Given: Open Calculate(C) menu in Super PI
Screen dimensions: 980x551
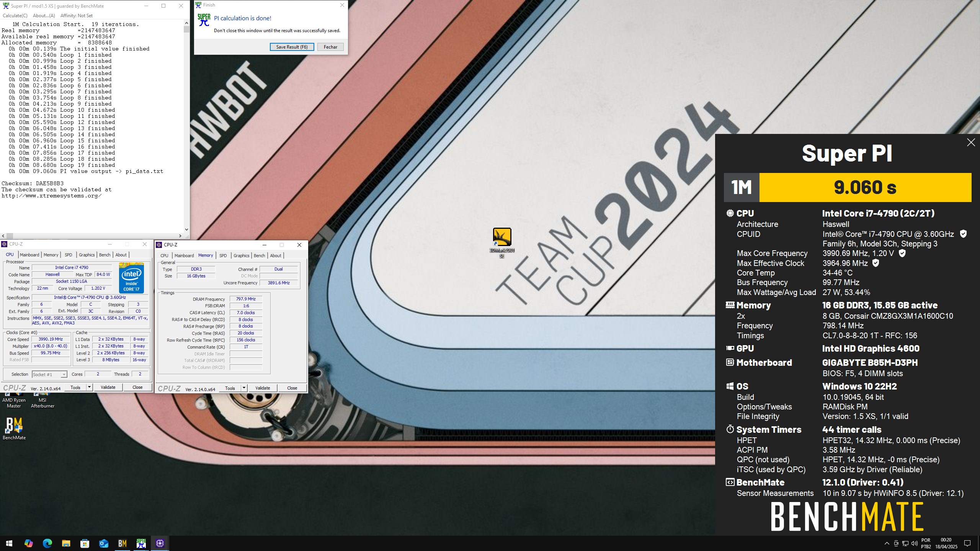Looking at the screenshot, I should point(15,16).
